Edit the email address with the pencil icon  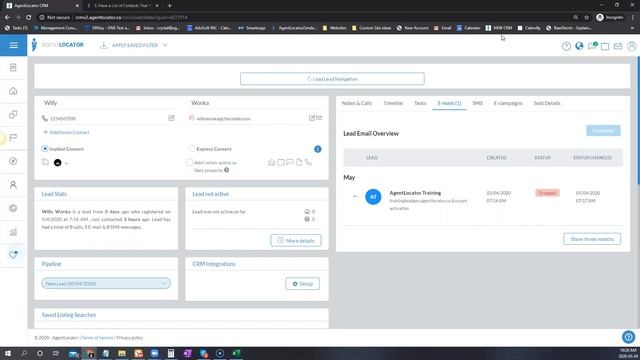click(311, 118)
